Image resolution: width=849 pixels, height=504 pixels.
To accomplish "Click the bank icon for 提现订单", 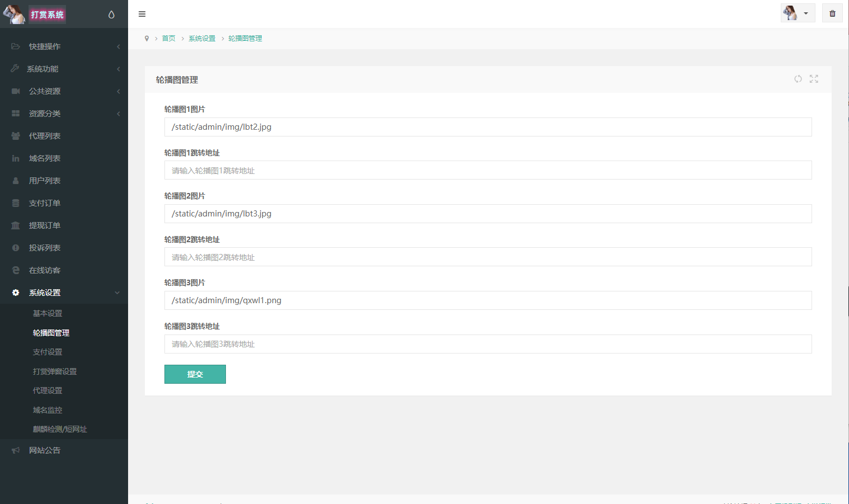I will (x=16, y=225).
